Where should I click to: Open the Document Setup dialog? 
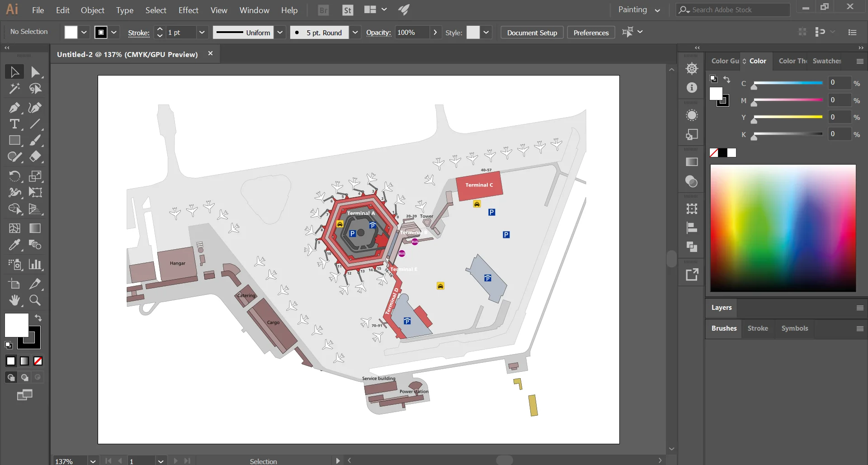(532, 32)
